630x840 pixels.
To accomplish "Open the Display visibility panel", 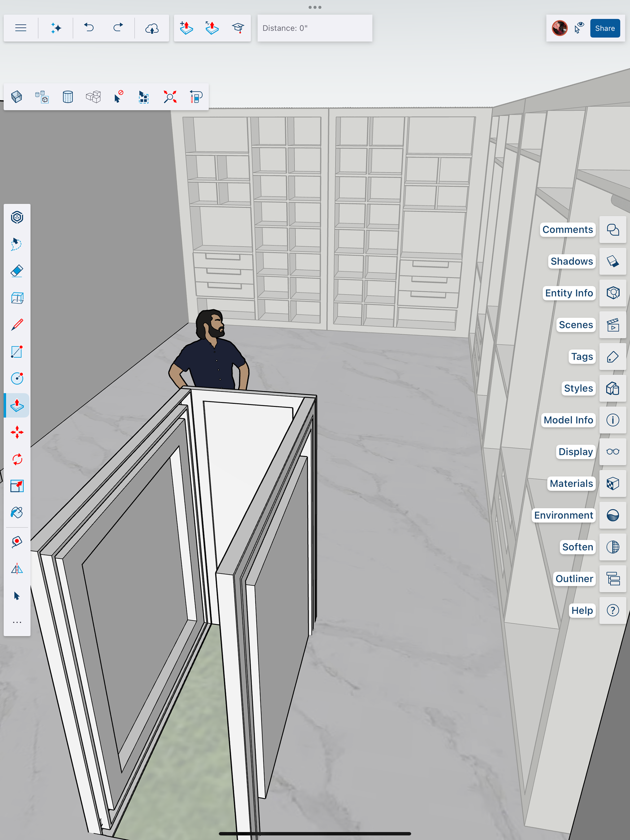I will point(613,451).
